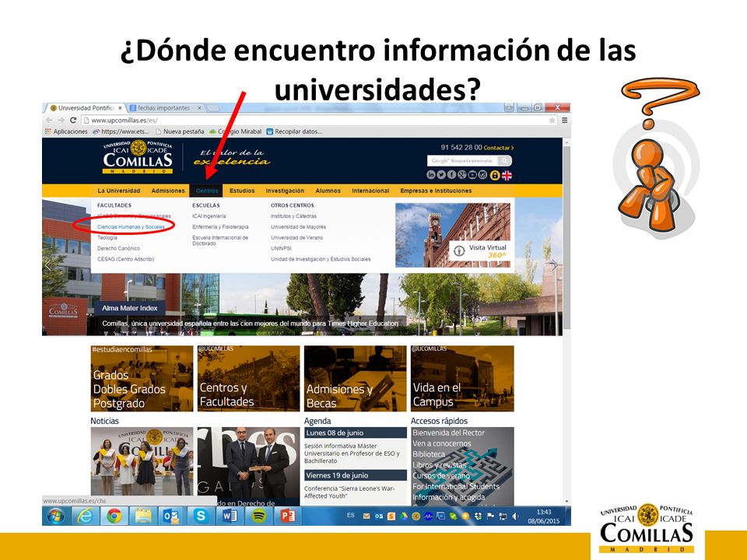The width and height of the screenshot is (747, 560).
Task: Open Comillas Instagram social icon
Action: pyautogui.click(x=483, y=175)
